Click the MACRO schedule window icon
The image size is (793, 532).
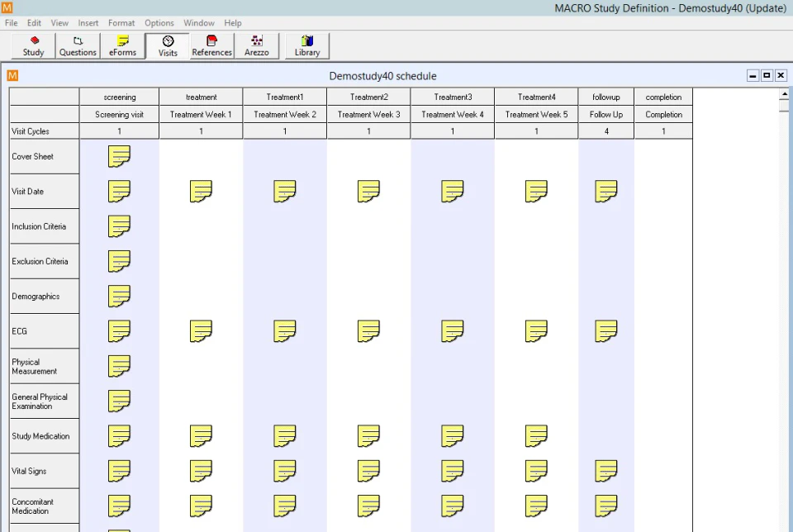coord(13,75)
